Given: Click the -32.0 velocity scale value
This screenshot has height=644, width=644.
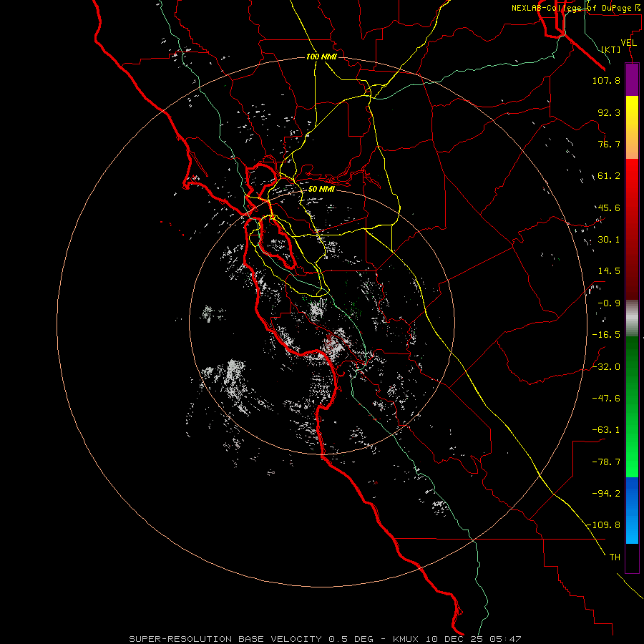Looking at the screenshot, I should coord(606,366).
